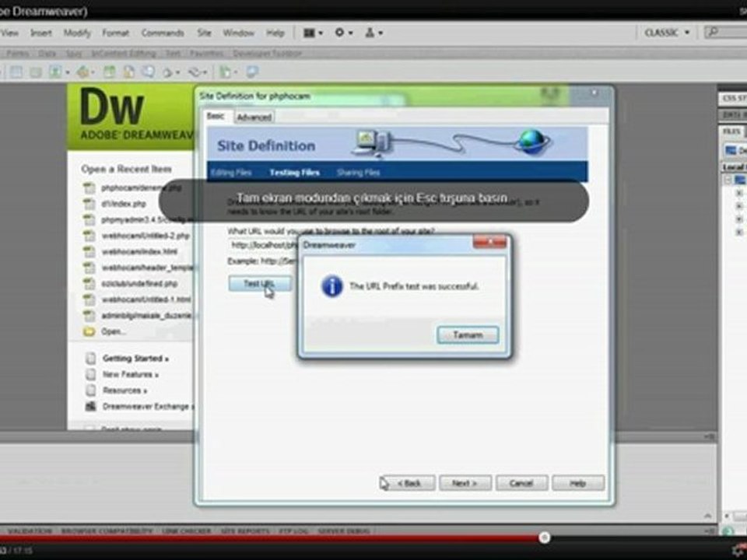Viewport: 747px width, 560px height.
Task: Open the Commands menu
Action: coord(163,33)
